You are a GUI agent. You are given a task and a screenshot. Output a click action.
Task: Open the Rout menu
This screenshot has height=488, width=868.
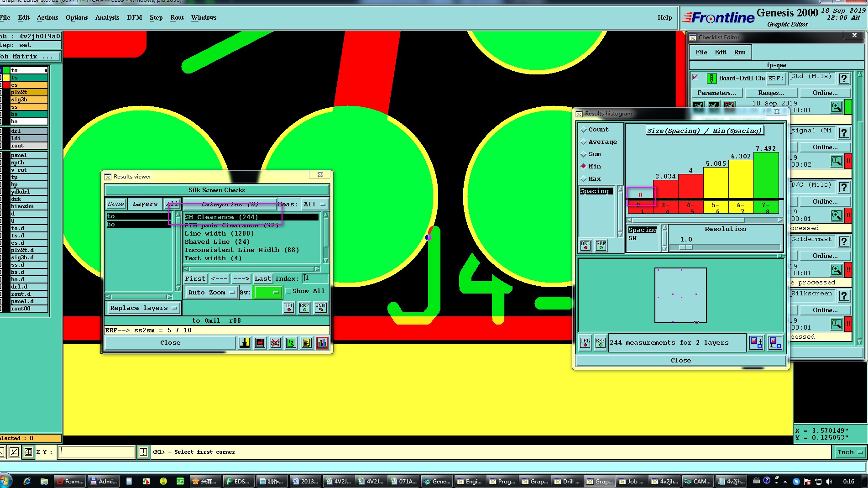(x=177, y=17)
